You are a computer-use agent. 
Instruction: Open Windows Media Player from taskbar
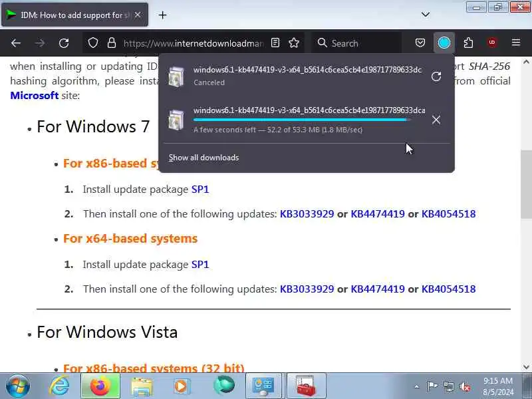tap(181, 386)
